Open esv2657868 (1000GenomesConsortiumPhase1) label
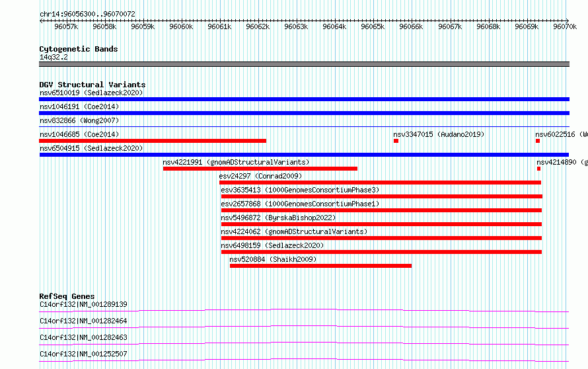This screenshot has width=588, height=369. click(300, 204)
